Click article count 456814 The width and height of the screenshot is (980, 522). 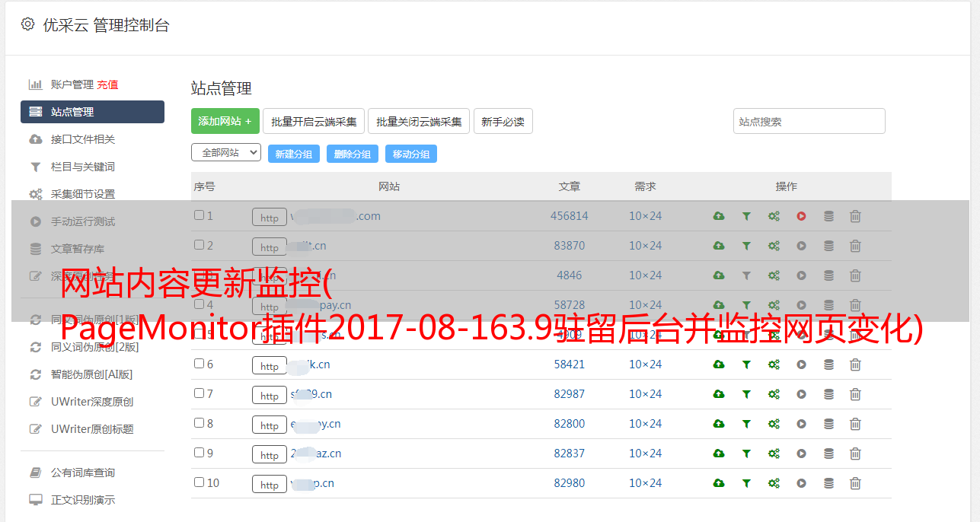tap(570, 216)
